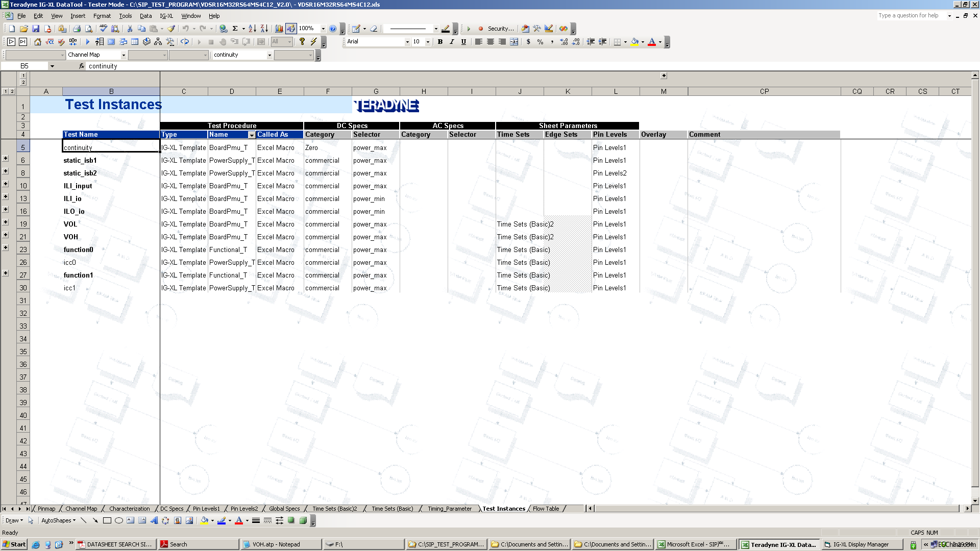The width and height of the screenshot is (980, 551).
Task: Click the Print icon
Action: pyautogui.click(x=77, y=29)
